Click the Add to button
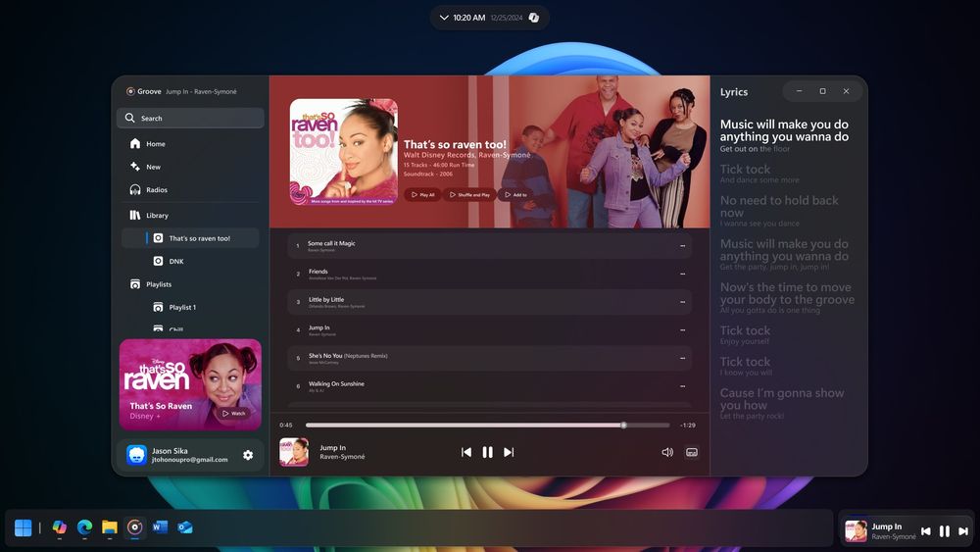Viewport: 980px width, 552px height. 515,194
